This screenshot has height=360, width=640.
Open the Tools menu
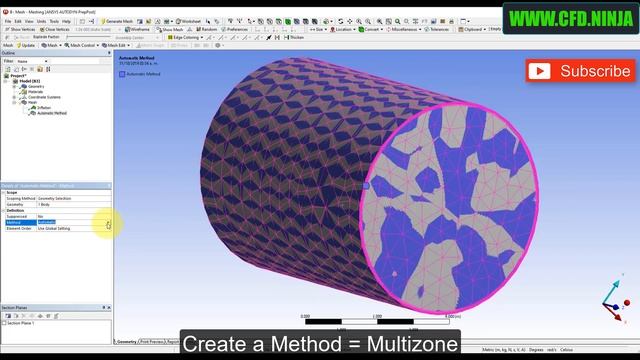54,21
